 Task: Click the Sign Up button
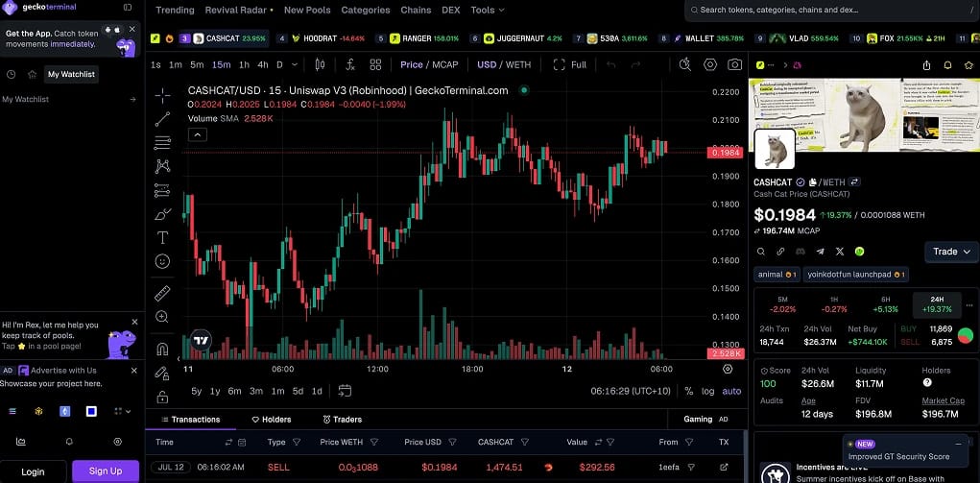(106, 471)
